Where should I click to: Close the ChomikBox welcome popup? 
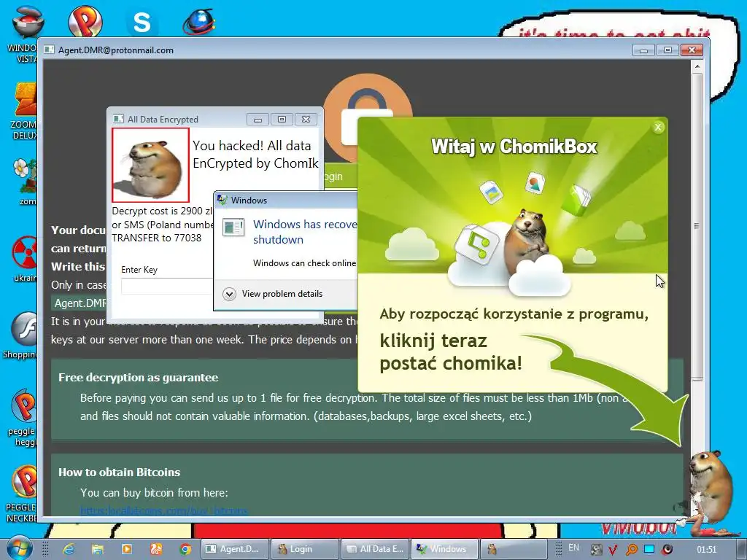pyautogui.click(x=658, y=127)
